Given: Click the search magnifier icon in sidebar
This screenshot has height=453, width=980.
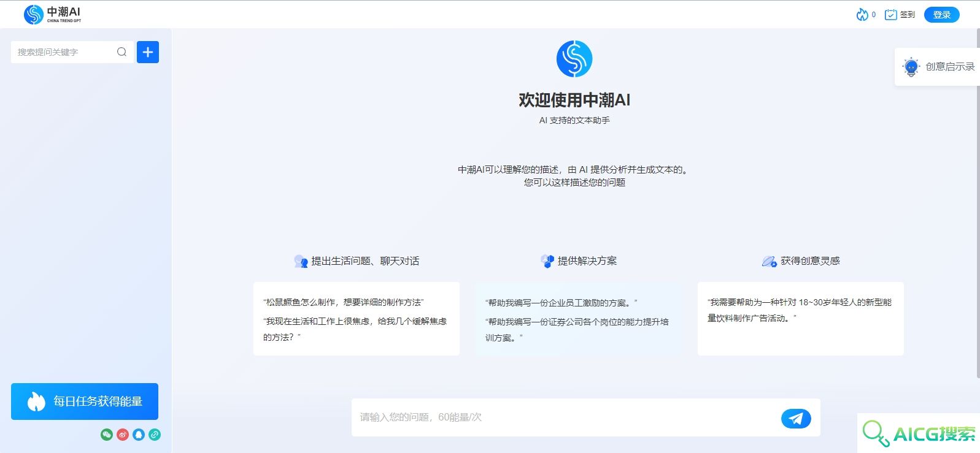Looking at the screenshot, I should point(122,52).
